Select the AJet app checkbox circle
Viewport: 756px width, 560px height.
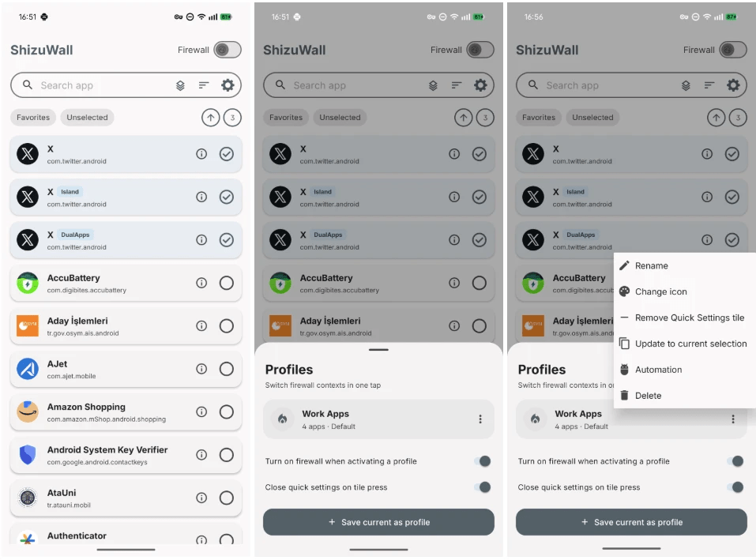click(227, 369)
